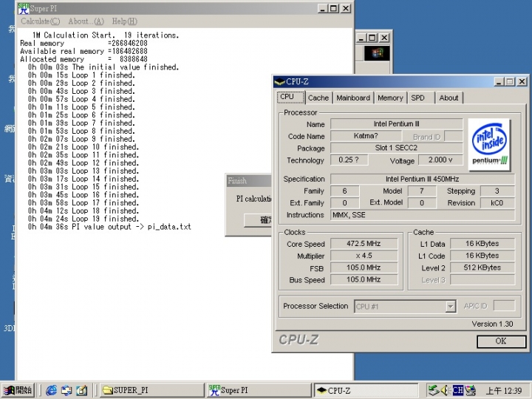
Task: Switch to Super PI taskbar button
Action: coord(259,390)
